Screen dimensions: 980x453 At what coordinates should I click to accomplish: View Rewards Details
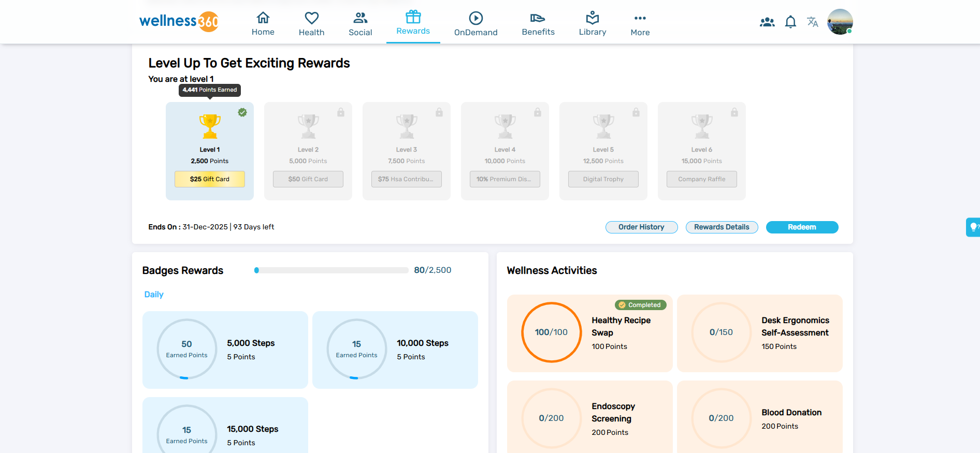tap(722, 227)
